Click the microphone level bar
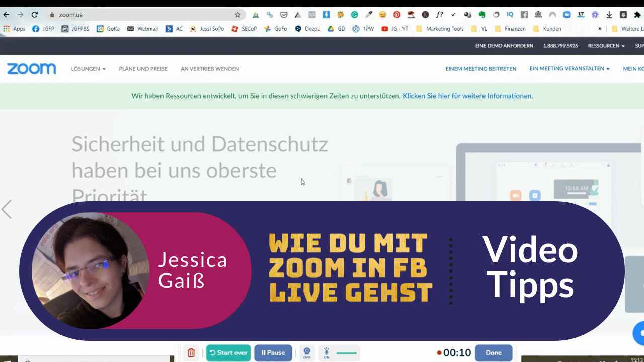The width and height of the screenshot is (644, 362). pos(346,353)
